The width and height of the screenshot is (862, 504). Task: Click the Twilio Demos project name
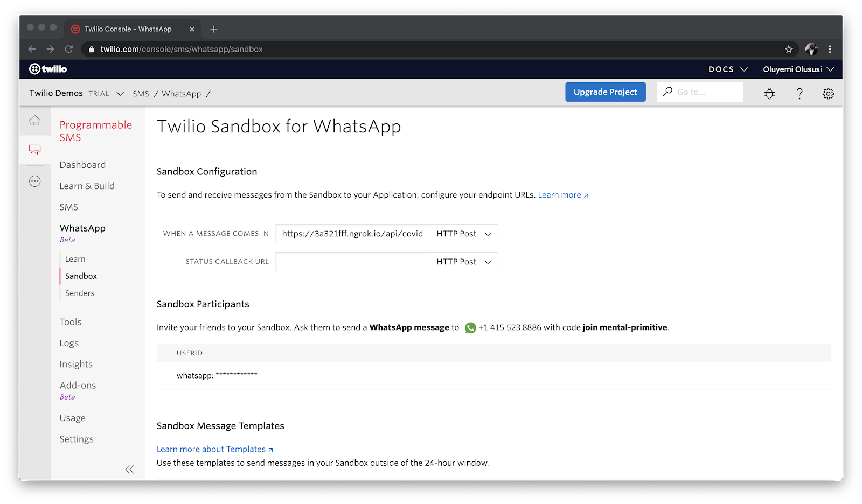[x=56, y=93]
